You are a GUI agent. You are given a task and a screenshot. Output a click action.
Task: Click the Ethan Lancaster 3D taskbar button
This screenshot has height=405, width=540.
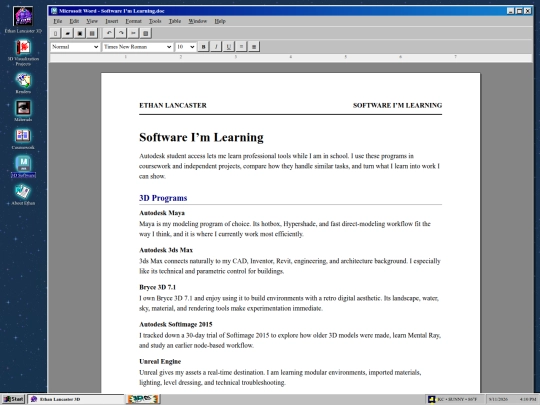point(76,399)
